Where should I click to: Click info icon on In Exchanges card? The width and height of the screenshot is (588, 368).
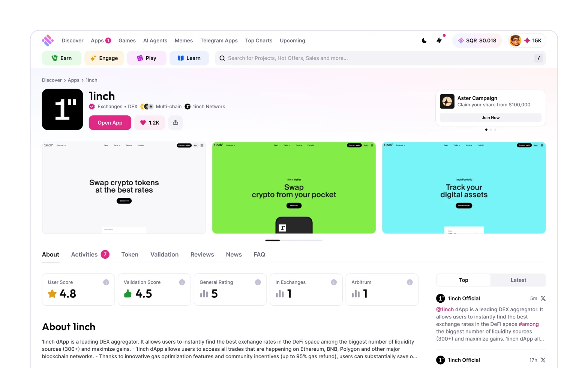coord(334,282)
